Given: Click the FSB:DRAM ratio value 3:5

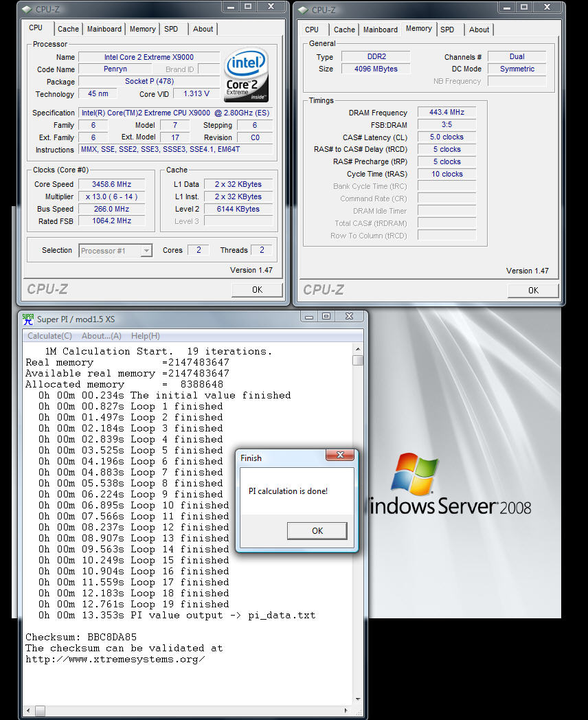Looking at the screenshot, I should click(446, 124).
